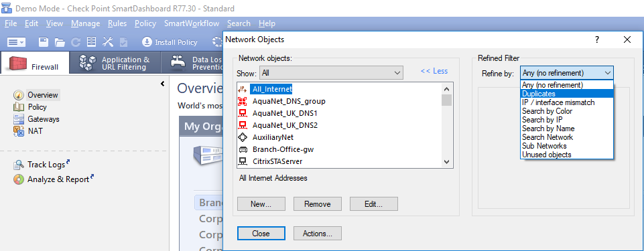Image resolution: width=644 pixels, height=251 pixels.
Task: Select AquaNet_DNS_group in the objects list
Action: point(289,101)
